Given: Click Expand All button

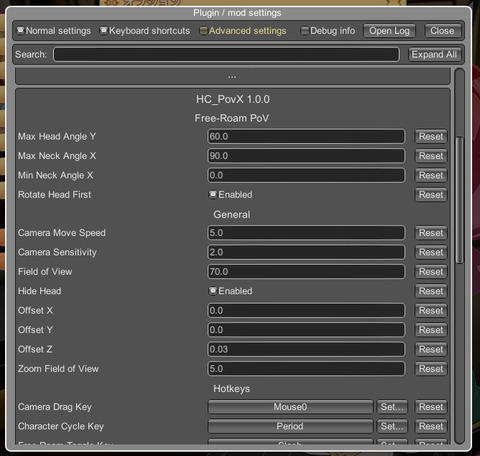Looking at the screenshot, I should (434, 54).
